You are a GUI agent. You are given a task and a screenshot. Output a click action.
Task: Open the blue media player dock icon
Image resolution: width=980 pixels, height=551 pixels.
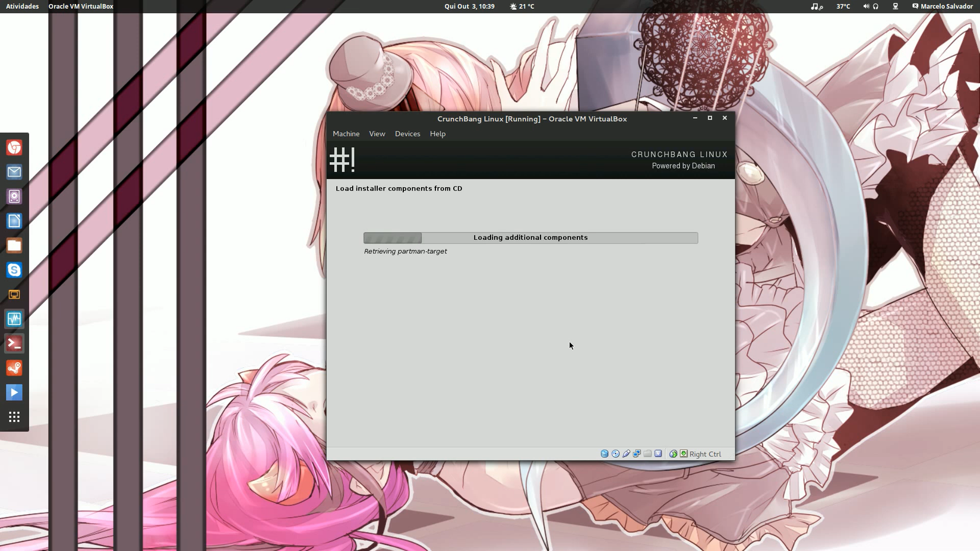click(14, 392)
